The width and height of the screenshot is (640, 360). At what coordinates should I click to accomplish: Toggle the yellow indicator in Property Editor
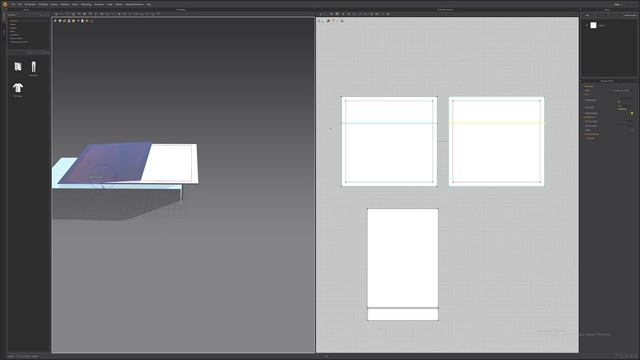632,113
